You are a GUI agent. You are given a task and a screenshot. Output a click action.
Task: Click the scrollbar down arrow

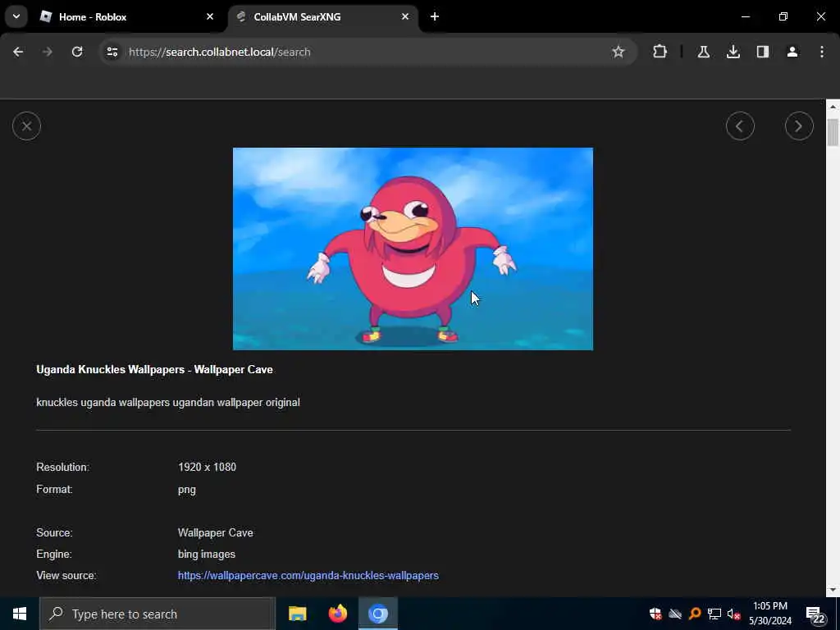833,590
